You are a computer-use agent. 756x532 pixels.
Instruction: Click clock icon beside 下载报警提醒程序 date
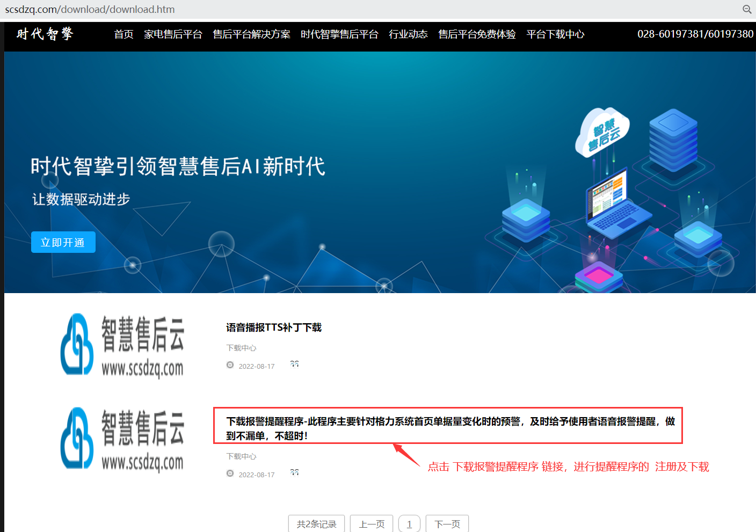pos(230,473)
